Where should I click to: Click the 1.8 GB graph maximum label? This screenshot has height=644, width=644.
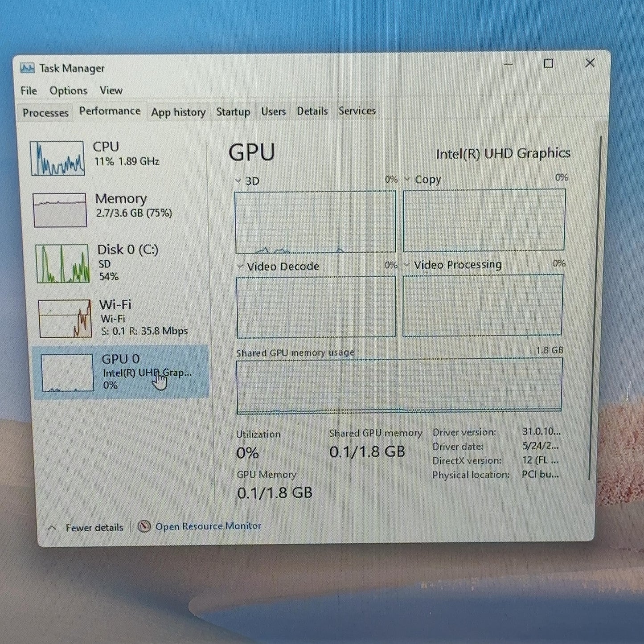(550, 350)
